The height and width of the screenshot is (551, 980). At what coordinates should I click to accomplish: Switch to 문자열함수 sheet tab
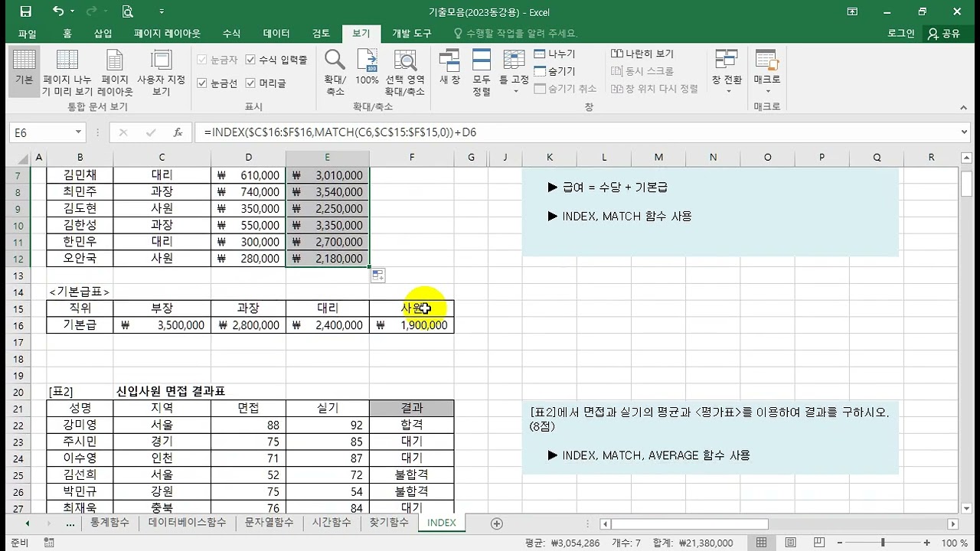269,523
